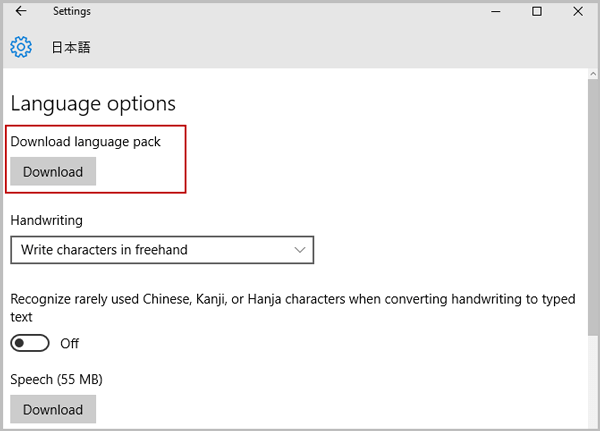Click the blue Settings gear icon

pos(21,47)
